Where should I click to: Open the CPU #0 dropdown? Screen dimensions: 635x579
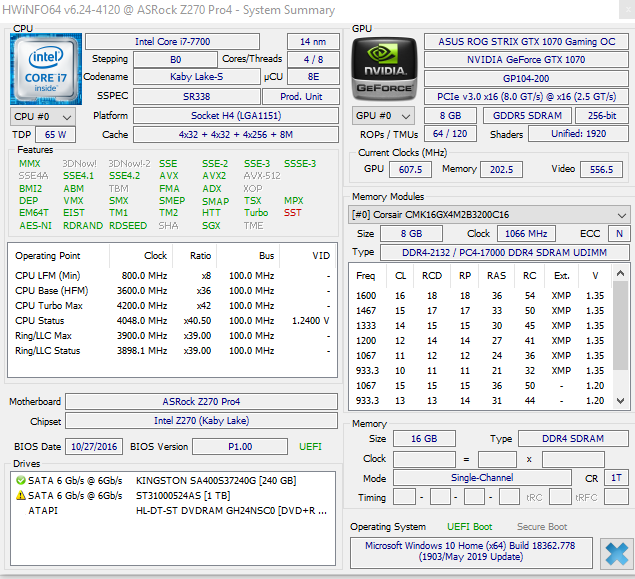(x=43, y=117)
